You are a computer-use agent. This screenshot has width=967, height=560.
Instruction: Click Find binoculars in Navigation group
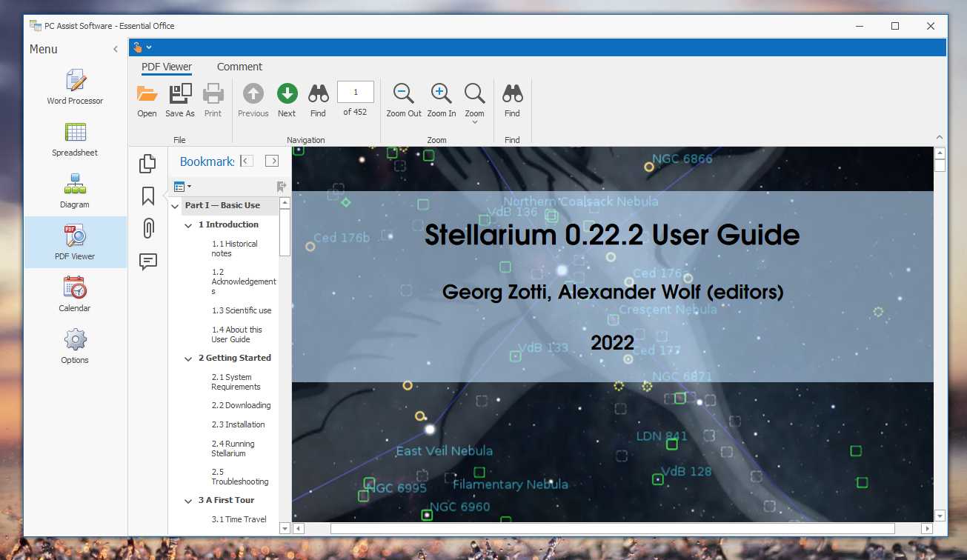(x=318, y=94)
